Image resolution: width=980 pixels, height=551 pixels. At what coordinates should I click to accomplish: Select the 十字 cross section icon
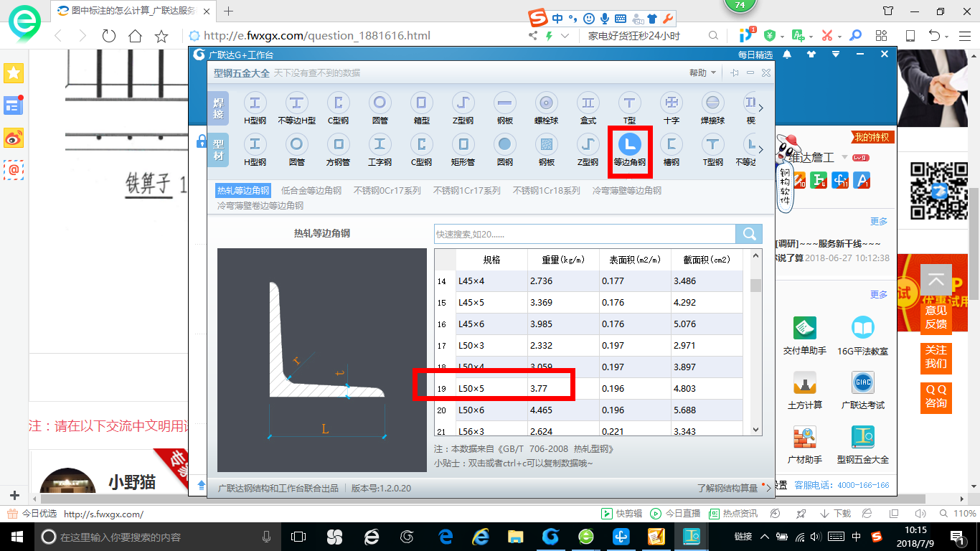click(x=671, y=103)
